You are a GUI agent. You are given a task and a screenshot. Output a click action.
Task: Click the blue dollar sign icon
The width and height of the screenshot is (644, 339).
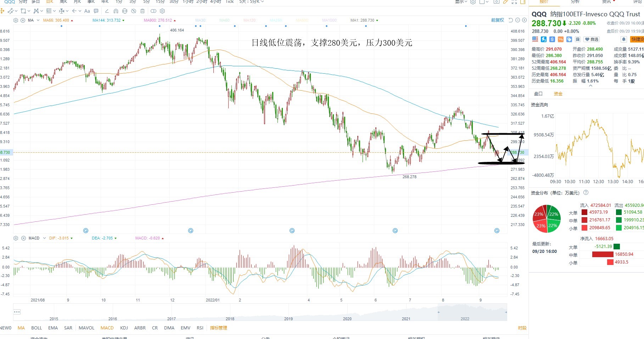point(552,39)
